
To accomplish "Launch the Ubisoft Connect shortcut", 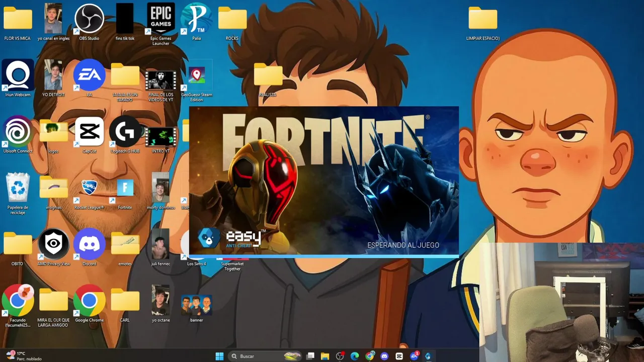I will 18,135.
